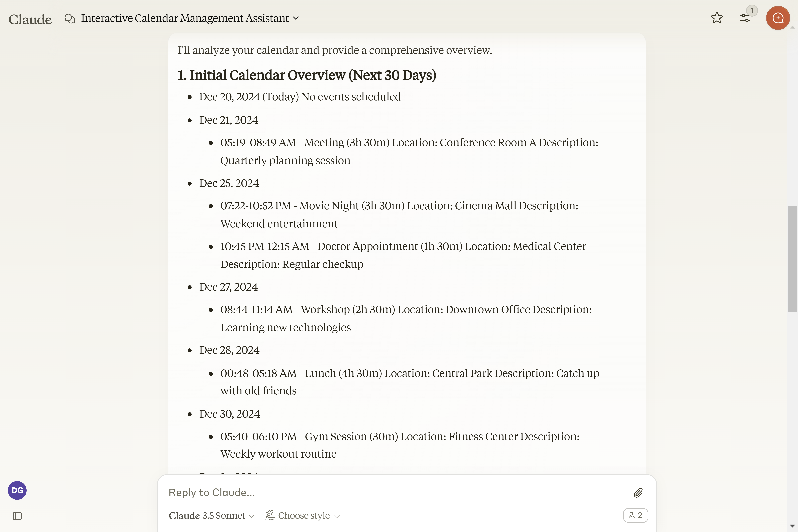Viewport: 798px width, 532px height.
Task: Open the DG user avatar menu
Action: 17,490
